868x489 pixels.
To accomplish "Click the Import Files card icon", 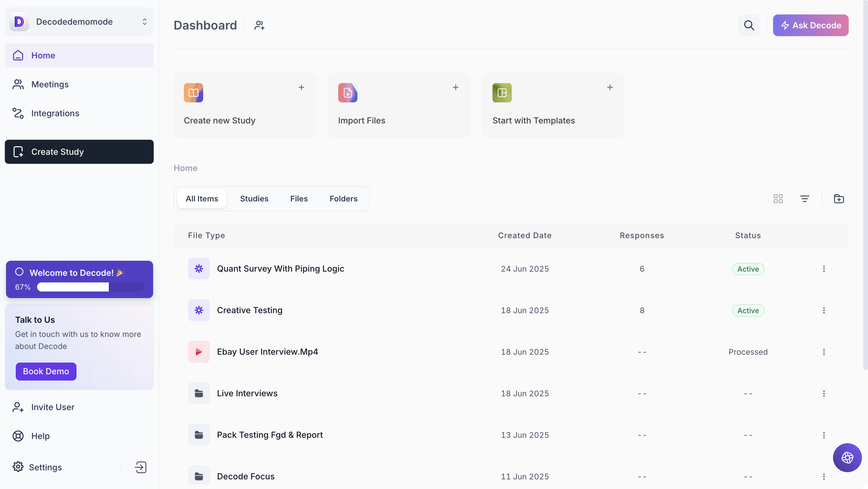I will (x=348, y=92).
